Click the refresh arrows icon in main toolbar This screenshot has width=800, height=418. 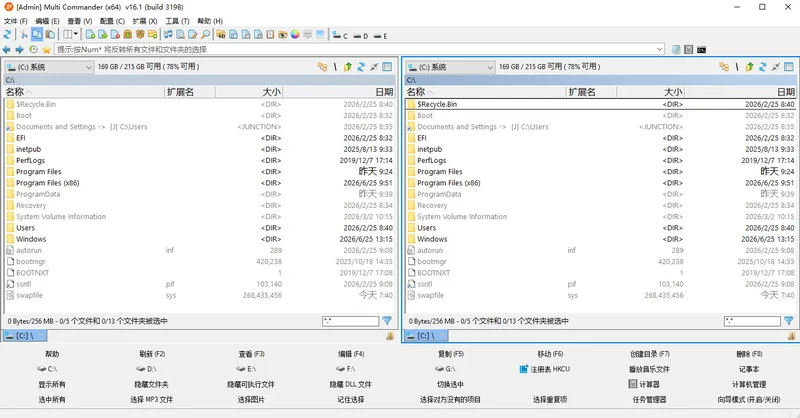click(7, 34)
